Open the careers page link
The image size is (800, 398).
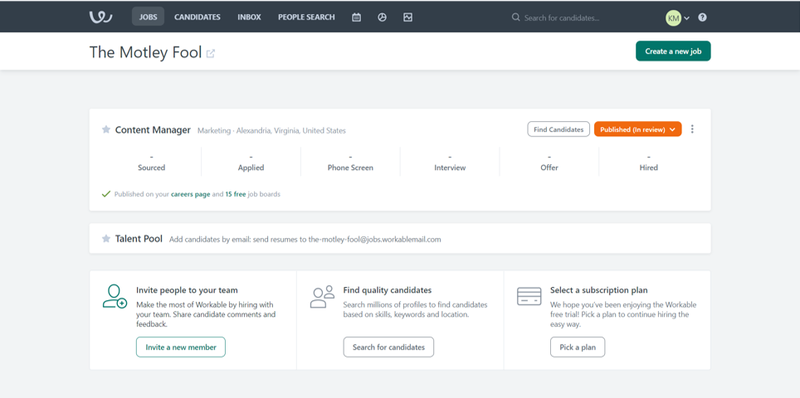tap(190, 194)
